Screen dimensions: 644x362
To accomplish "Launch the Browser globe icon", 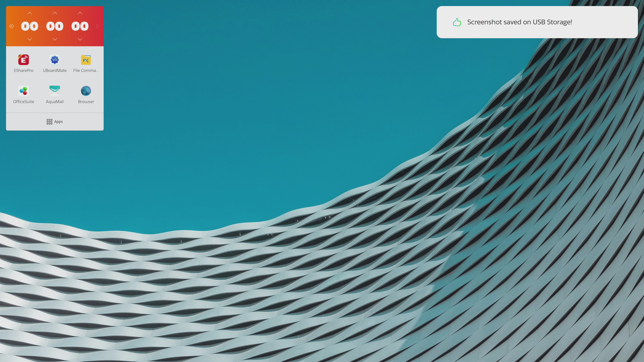I will point(86,91).
